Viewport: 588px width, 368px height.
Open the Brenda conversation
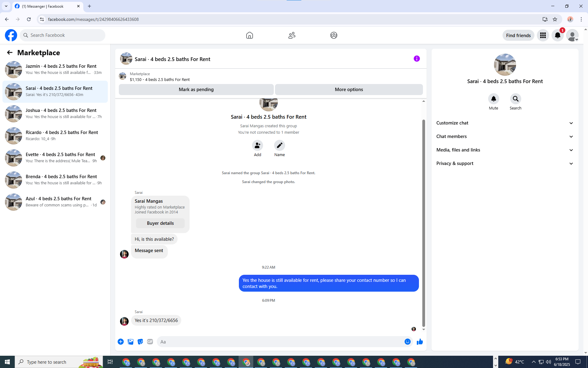55,180
